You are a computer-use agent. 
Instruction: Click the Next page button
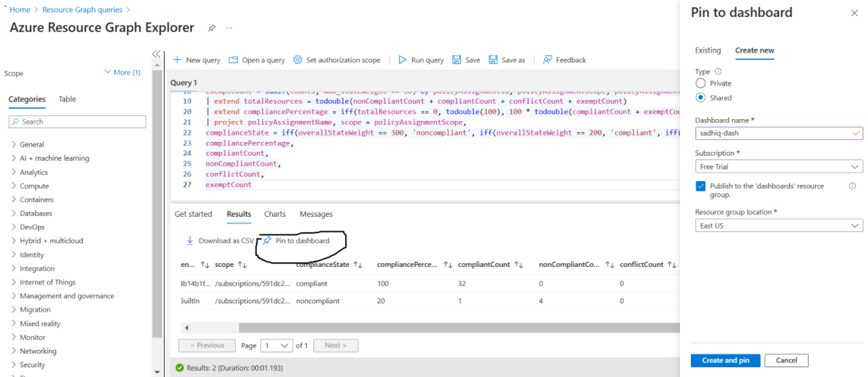[335, 346]
